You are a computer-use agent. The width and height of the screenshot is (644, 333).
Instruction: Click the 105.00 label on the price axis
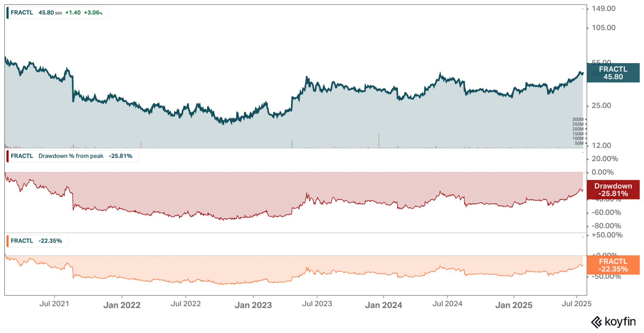click(x=603, y=28)
